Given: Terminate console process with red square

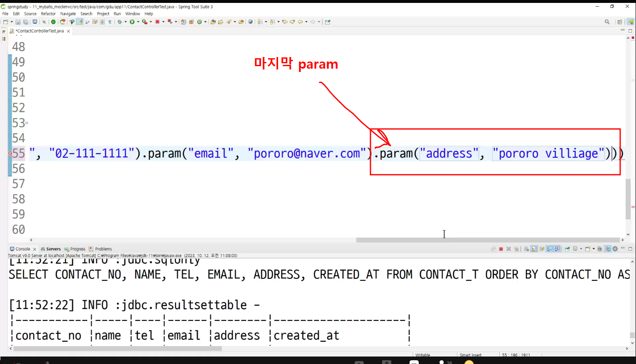Looking at the screenshot, I should coord(501,249).
